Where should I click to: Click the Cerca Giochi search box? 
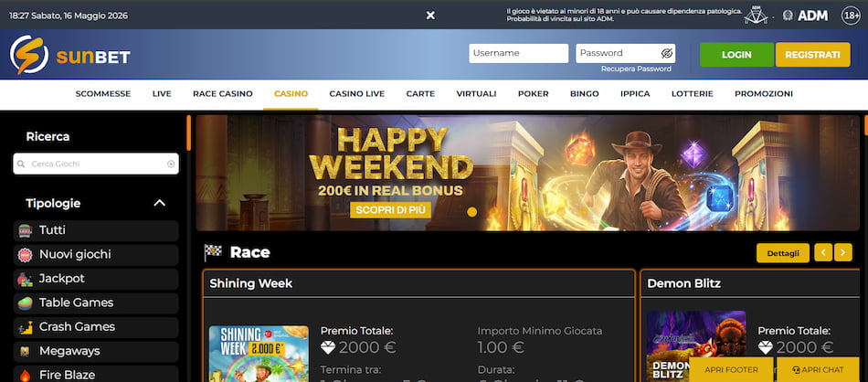click(96, 164)
